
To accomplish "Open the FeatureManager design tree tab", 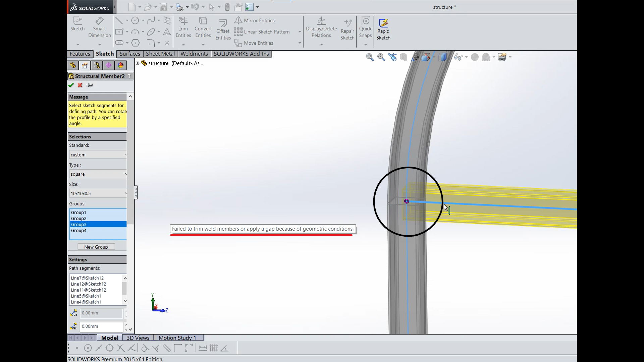I will (x=73, y=65).
